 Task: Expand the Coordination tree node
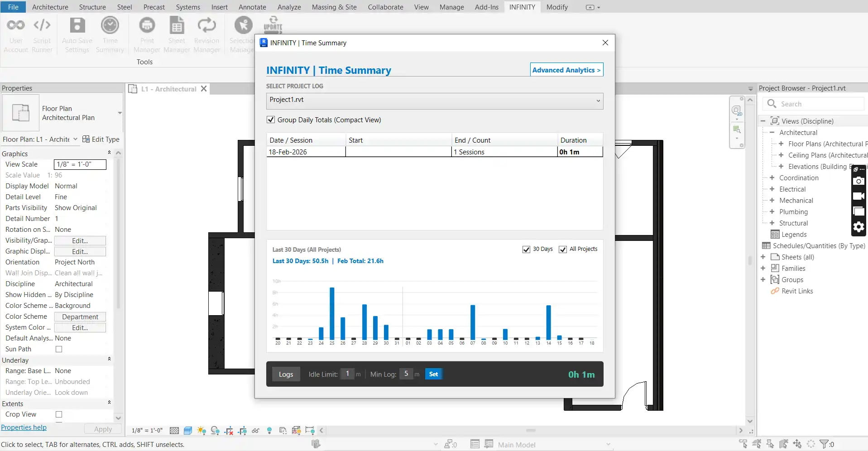click(772, 178)
